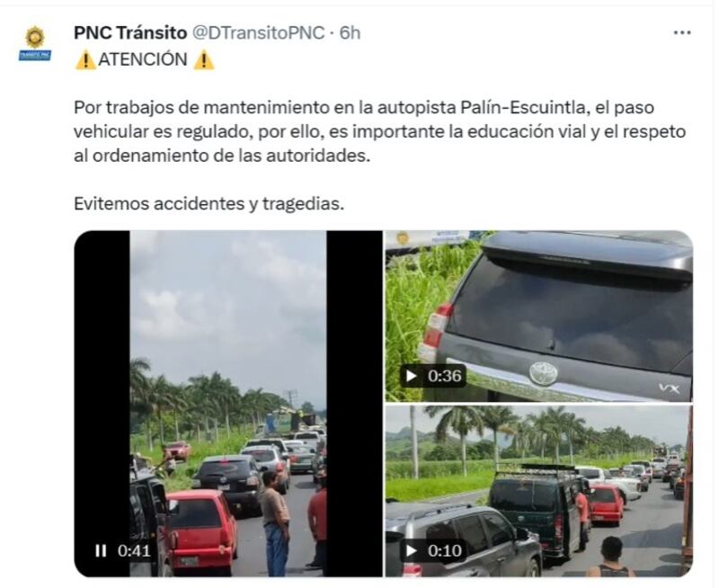Click the PNC watermark logo in top-right video
This screenshot has height=588, width=719.
tap(403, 238)
